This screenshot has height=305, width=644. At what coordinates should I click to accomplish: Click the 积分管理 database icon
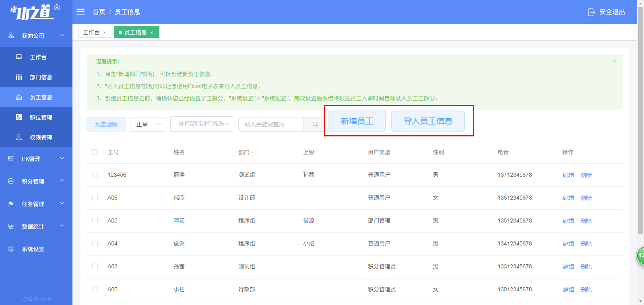point(11,181)
